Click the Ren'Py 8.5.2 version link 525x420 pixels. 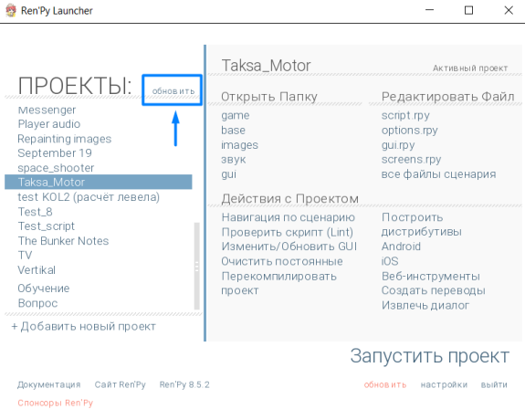pos(184,384)
